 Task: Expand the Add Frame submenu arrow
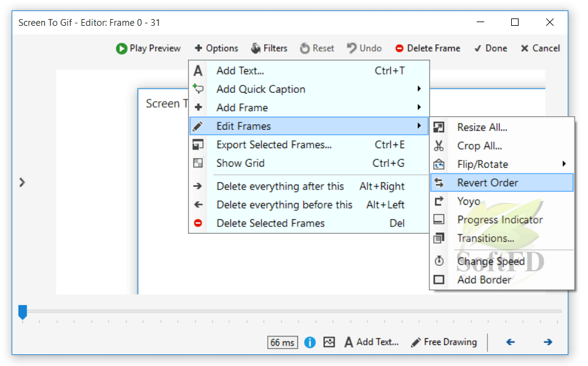419,107
